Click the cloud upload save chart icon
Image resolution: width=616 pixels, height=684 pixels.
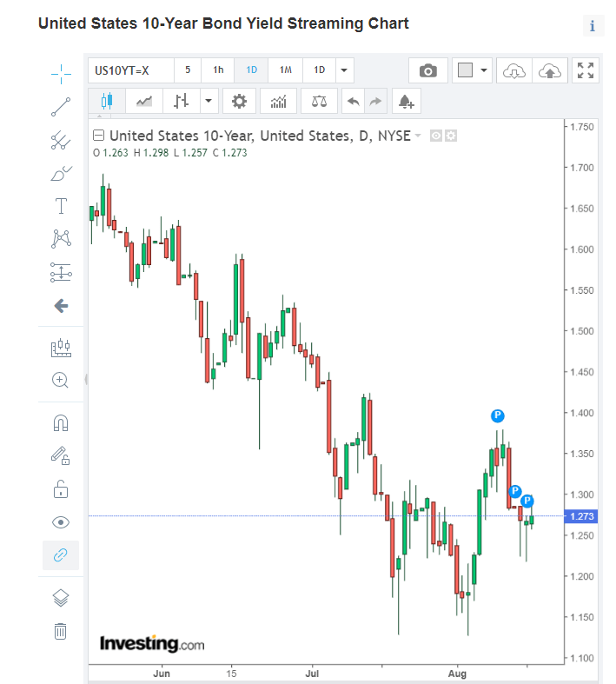(550, 70)
